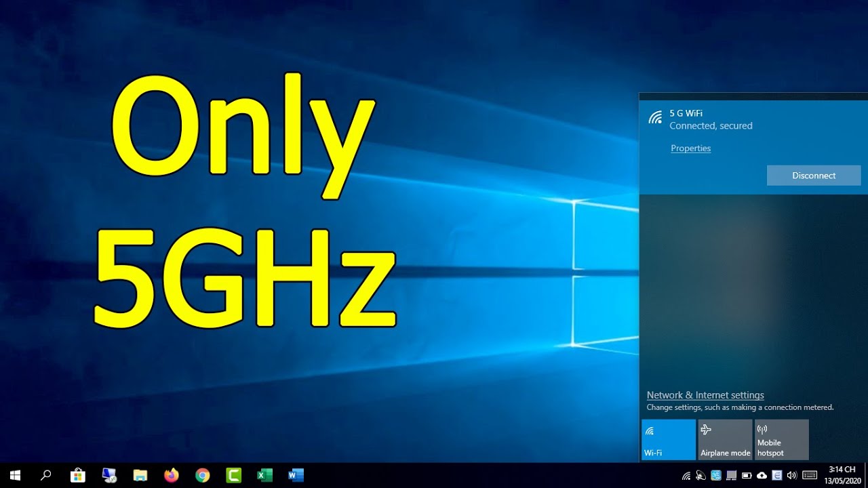Click the 'E' input language tray icon
868x488 pixels.
[777, 475]
